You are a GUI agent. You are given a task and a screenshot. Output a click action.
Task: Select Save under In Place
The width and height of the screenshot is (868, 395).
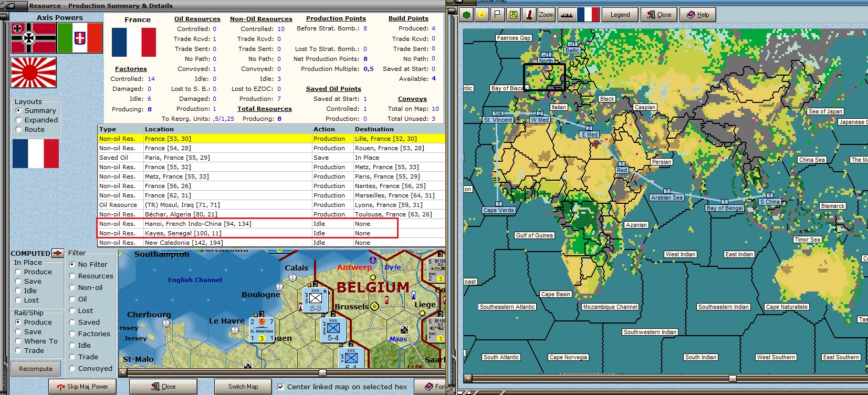point(18,282)
